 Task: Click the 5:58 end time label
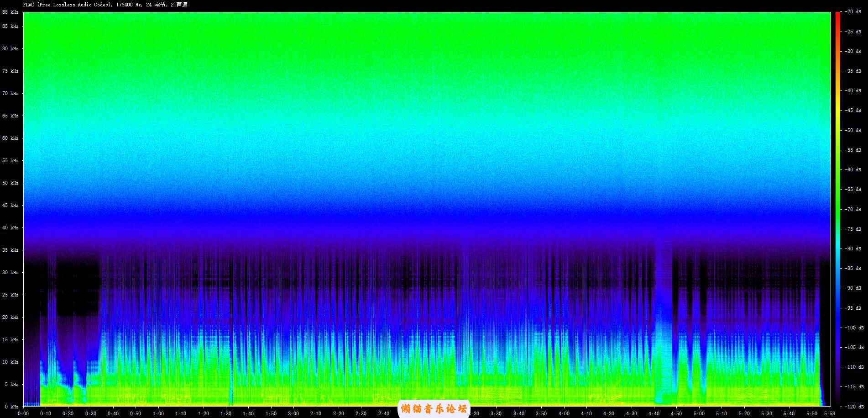(x=830, y=413)
